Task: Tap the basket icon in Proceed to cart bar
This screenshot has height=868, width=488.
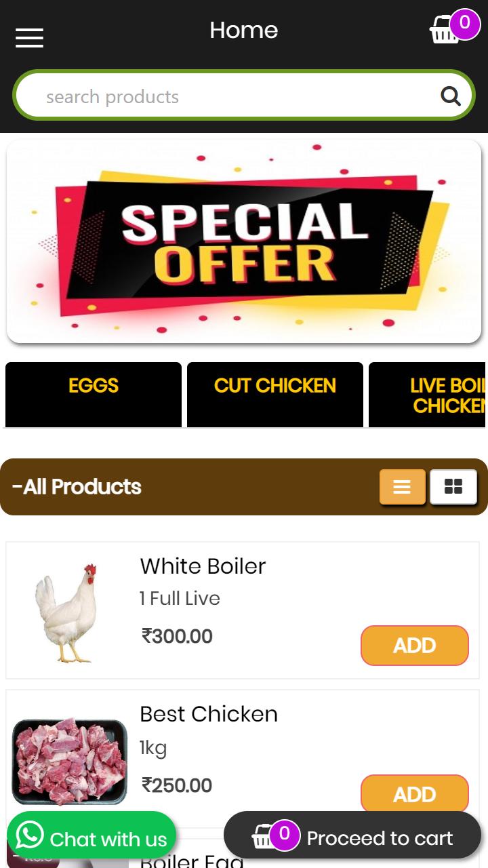Action: [x=263, y=837]
